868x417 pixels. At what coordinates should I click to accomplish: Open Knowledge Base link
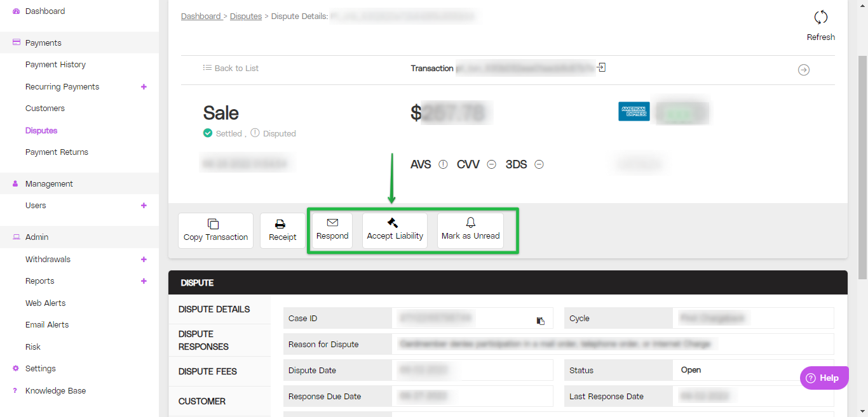[x=55, y=391]
